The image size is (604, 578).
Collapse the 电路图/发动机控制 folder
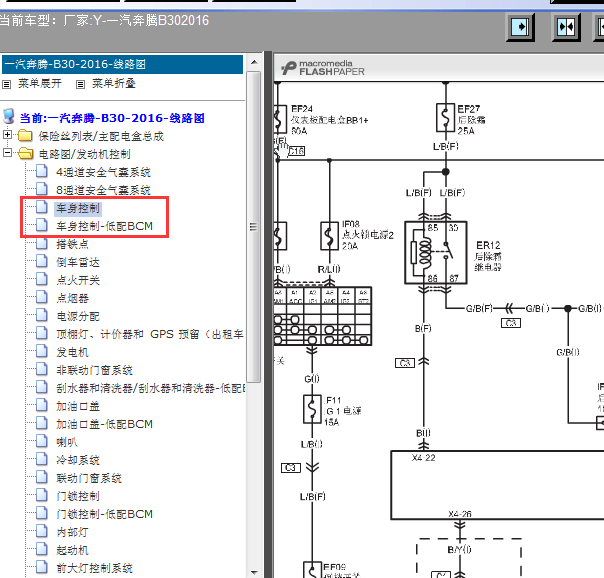click(x=7, y=153)
